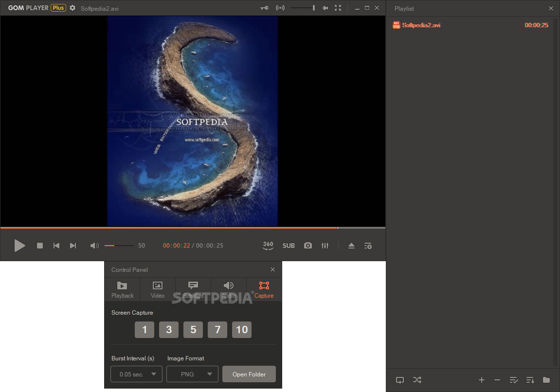Capture 10 screenshots burst
560x392 pixels.
[x=242, y=330]
